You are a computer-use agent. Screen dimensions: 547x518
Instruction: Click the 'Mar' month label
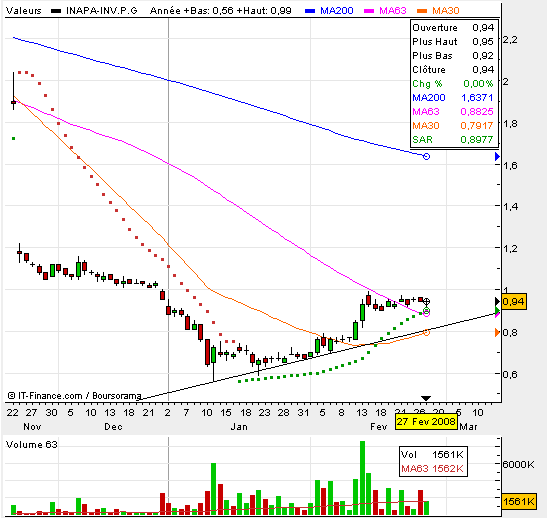(469, 427)
